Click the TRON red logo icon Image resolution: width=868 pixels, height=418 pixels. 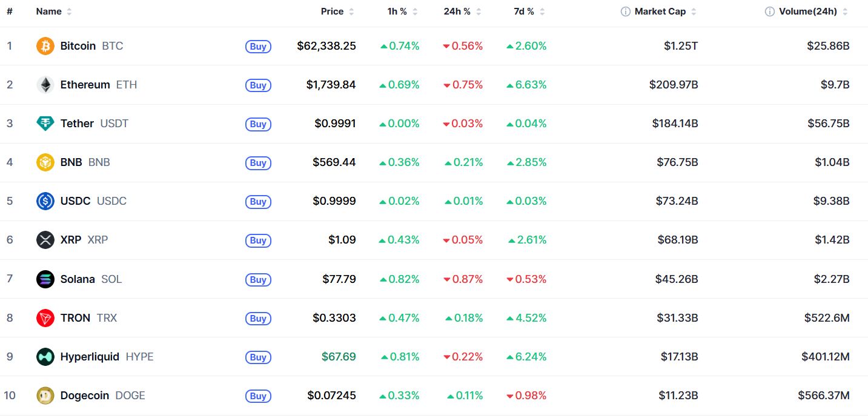pyautogui.click(x=45, y=318)
